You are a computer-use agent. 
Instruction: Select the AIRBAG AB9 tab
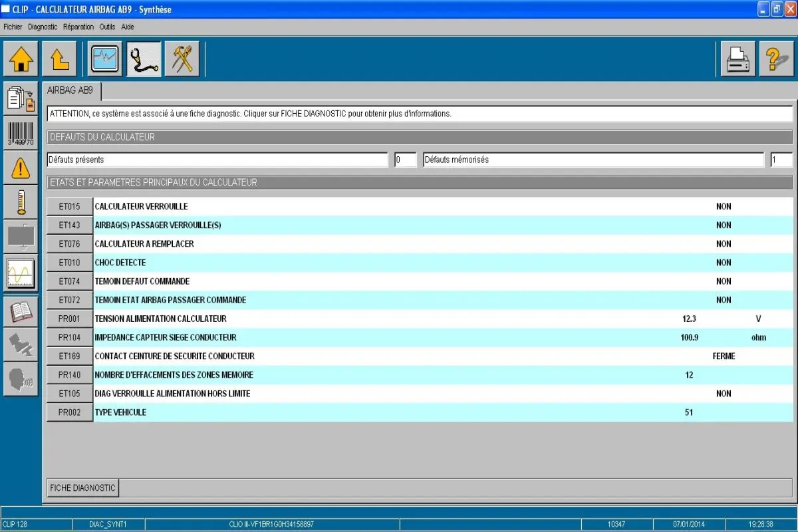(x=70, y=91)
